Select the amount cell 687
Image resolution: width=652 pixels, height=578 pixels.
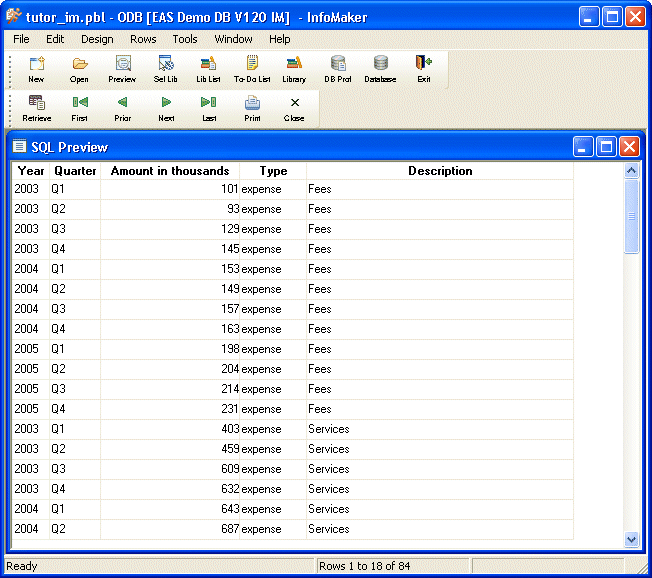click(170, 529)
